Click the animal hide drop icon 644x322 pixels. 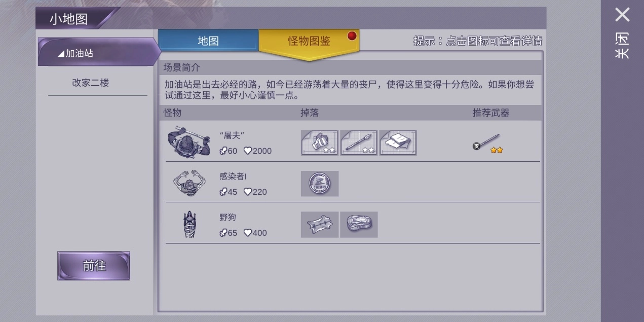(320, 225)
